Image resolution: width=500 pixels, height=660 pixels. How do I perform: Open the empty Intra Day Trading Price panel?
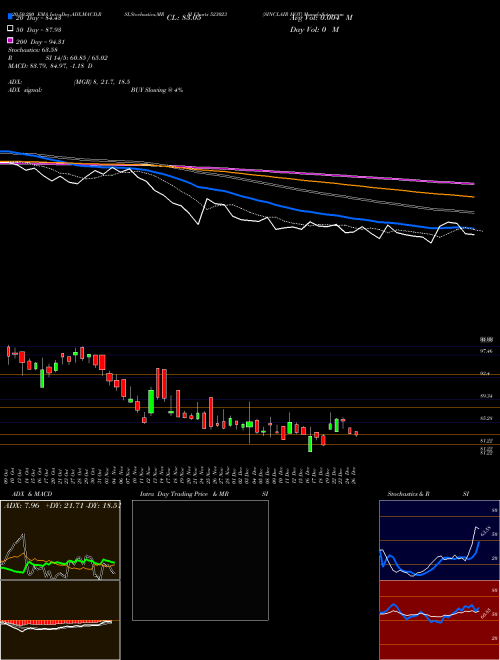pyautogui.click(x=200, y=560)
